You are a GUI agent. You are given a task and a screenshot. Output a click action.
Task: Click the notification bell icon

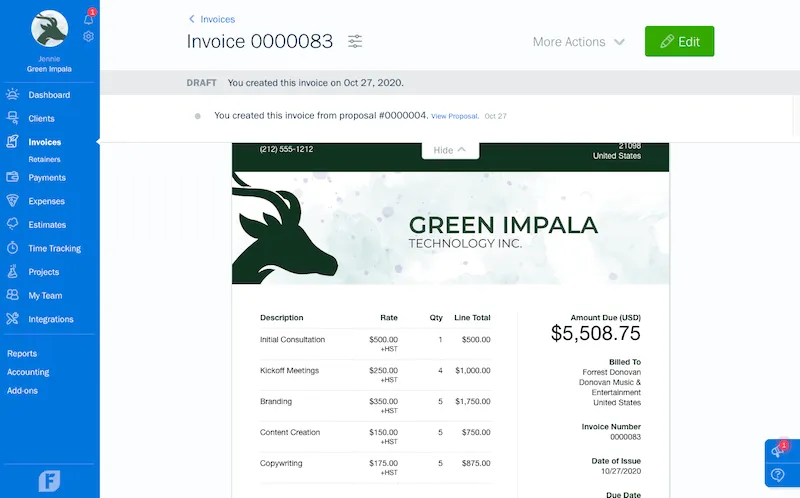[88, 18]
